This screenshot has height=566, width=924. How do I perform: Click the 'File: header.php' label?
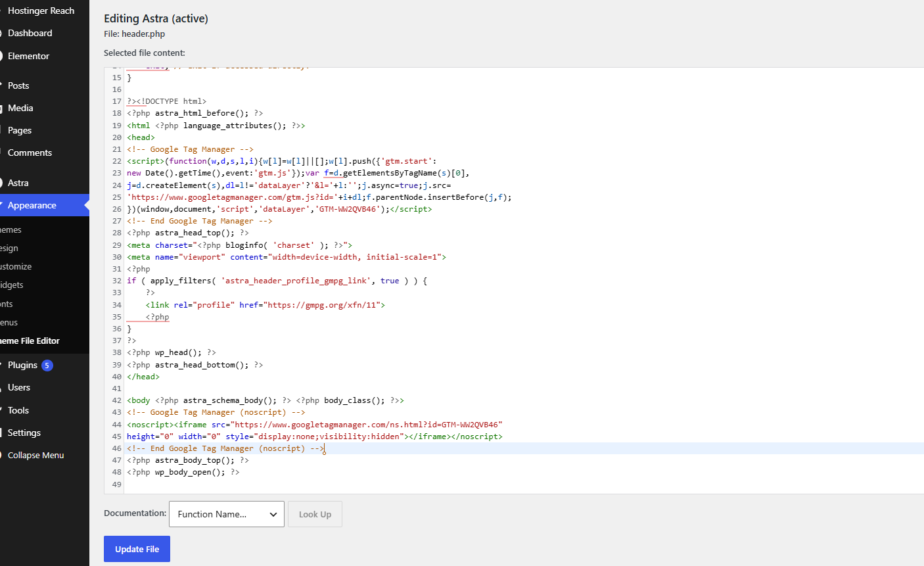(134, 34)
